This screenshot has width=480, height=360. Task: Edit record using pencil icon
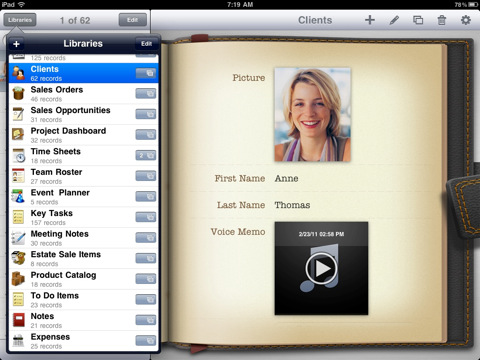coord(394,20)
